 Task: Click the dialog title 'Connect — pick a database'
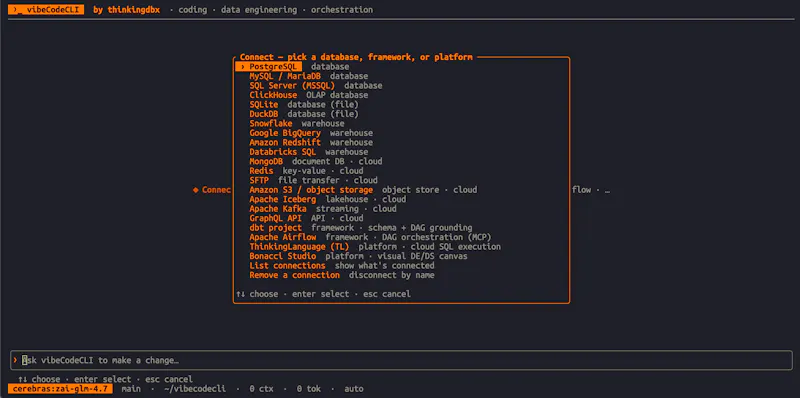pyautogui.click(x=356, y=57)
